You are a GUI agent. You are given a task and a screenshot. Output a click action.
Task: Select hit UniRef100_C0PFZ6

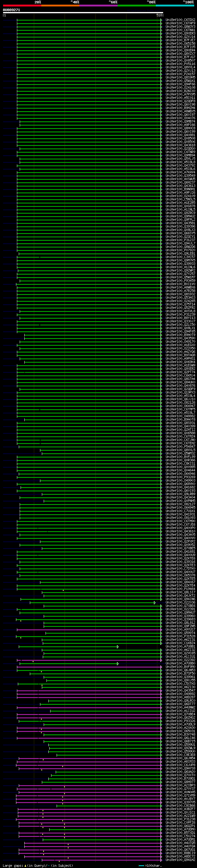pyautogui.click(x=180, y=822)
